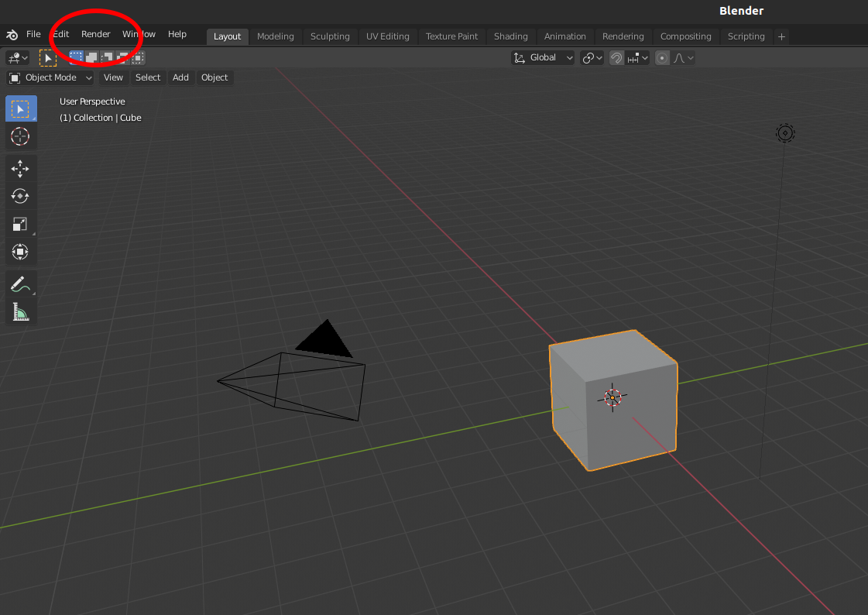
Task: Open the viewport Object menu
Action: click(x=214, y=77)
